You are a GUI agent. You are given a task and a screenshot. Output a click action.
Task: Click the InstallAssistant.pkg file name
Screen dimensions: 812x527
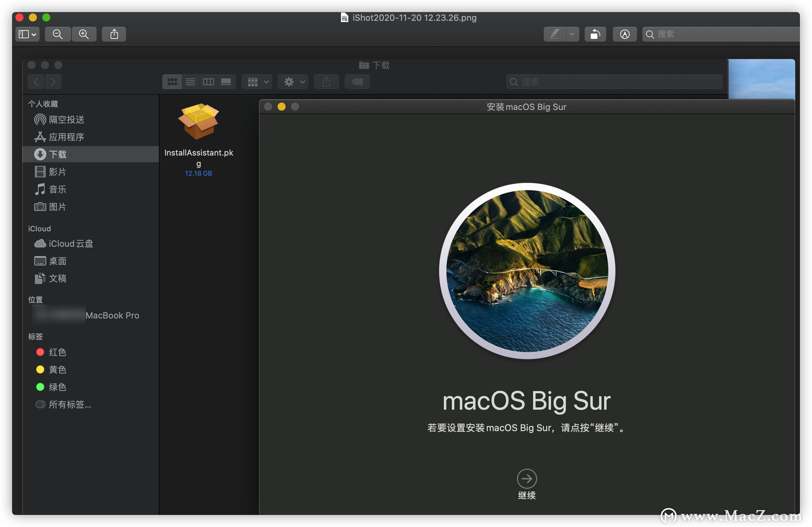click(x=198, y=158)
